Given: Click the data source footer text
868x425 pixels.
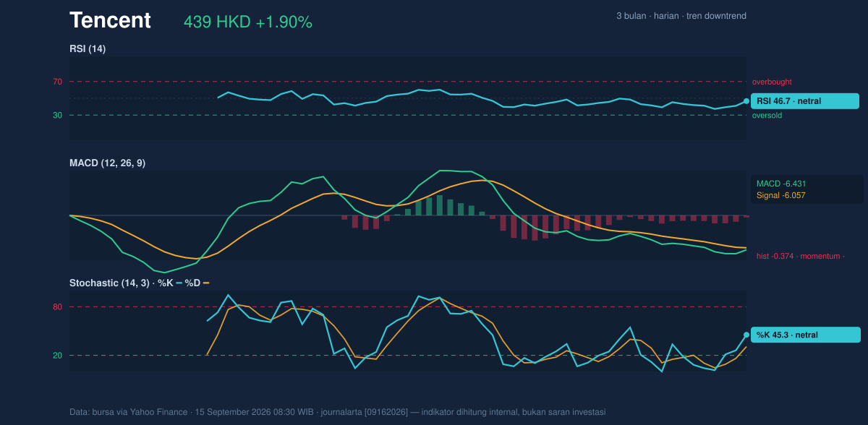Looking at the screenshot, I should 337,412.
